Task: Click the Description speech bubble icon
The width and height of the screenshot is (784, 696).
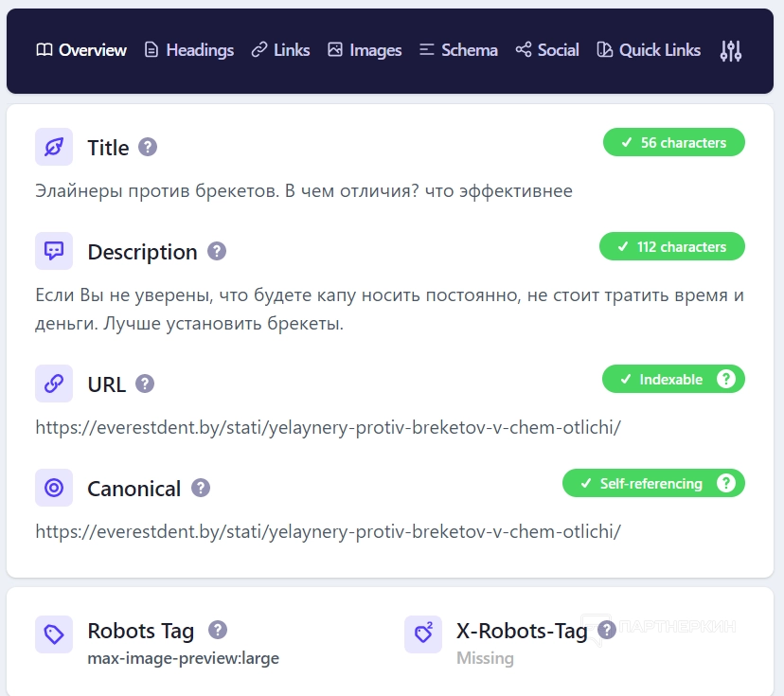Action: tap(54, 251)
